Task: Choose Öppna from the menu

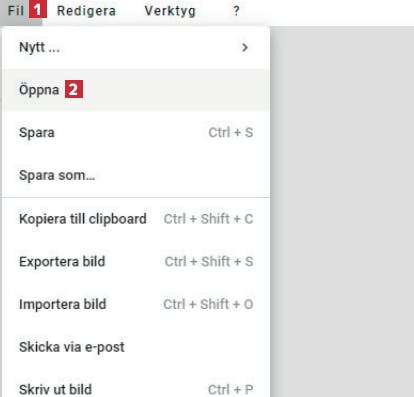Action: coord(136,90)
